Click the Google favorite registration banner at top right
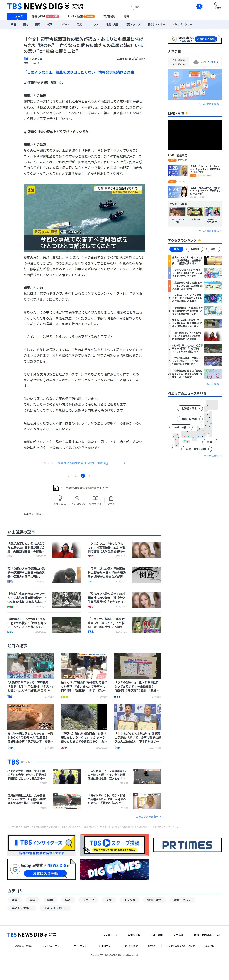 coord(194,39)
